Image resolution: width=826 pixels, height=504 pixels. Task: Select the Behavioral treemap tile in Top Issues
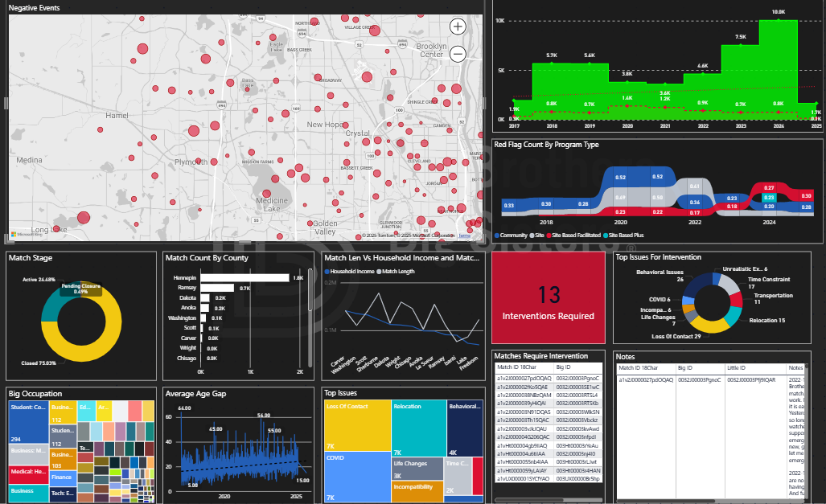(x=465, y=428)
